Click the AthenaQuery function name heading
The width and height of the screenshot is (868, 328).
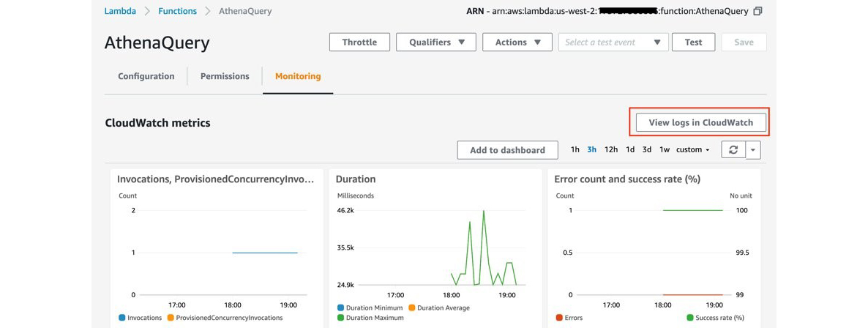[x=157, y=43]
